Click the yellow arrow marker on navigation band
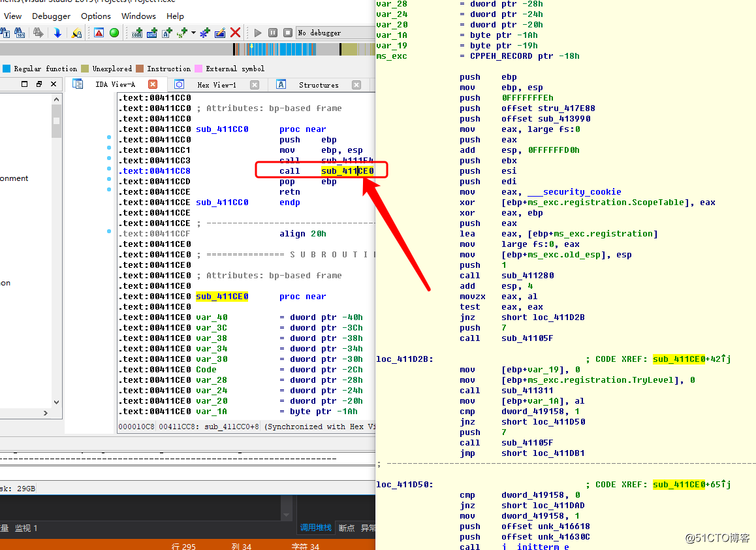This screenshot has width=756, height=550. point(251,46)
